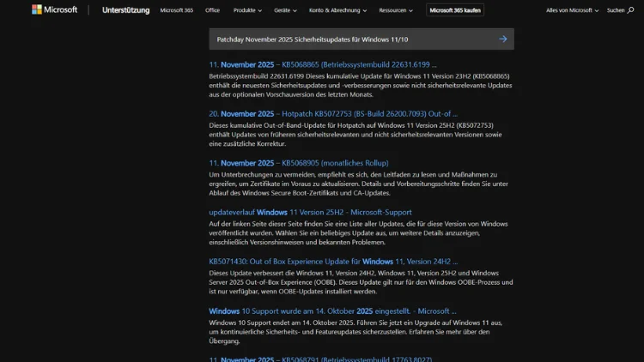Click text 'Windows 10 Support endet am 14. Oktober 2025'
The height and width of the screenshot is (362, 644).
point(283,323)
